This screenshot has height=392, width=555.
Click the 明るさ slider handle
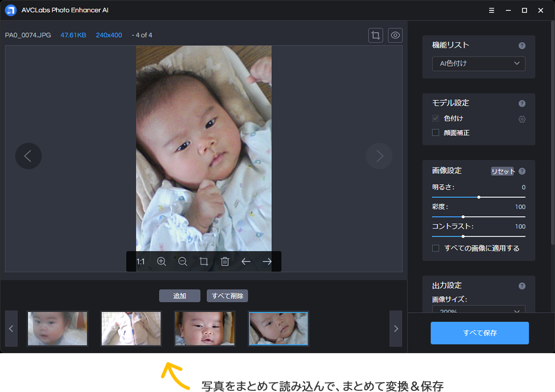(x=479, y=197)
